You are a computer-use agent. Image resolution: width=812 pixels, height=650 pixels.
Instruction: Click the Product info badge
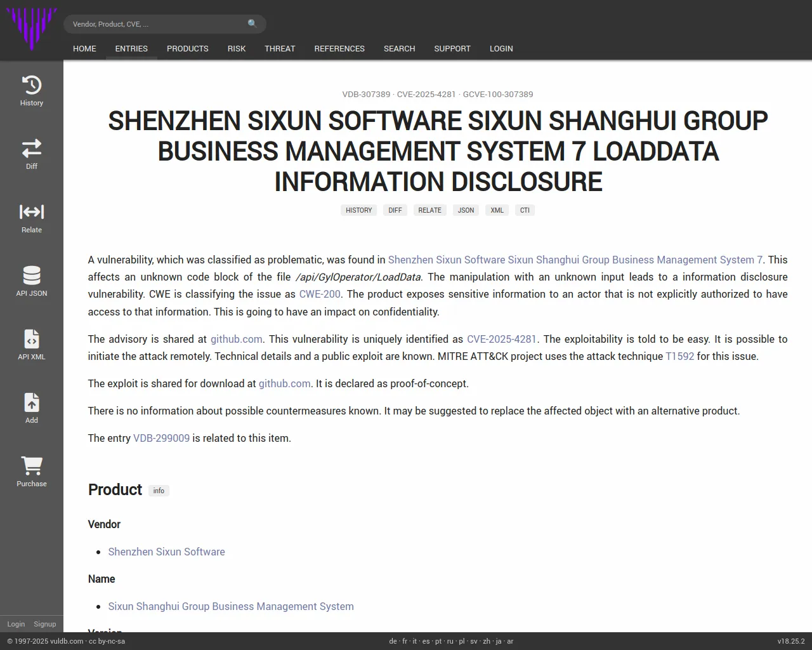click(x=159, y=491)
